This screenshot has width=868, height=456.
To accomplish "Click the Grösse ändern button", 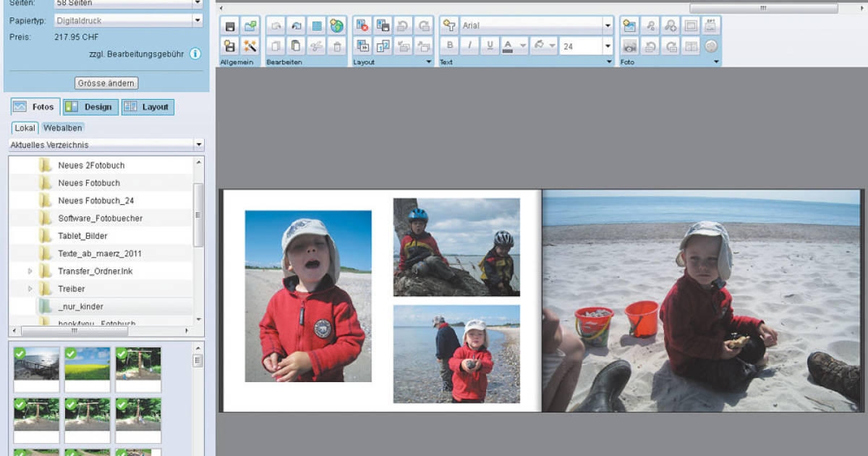I will [x=106, y=83].
